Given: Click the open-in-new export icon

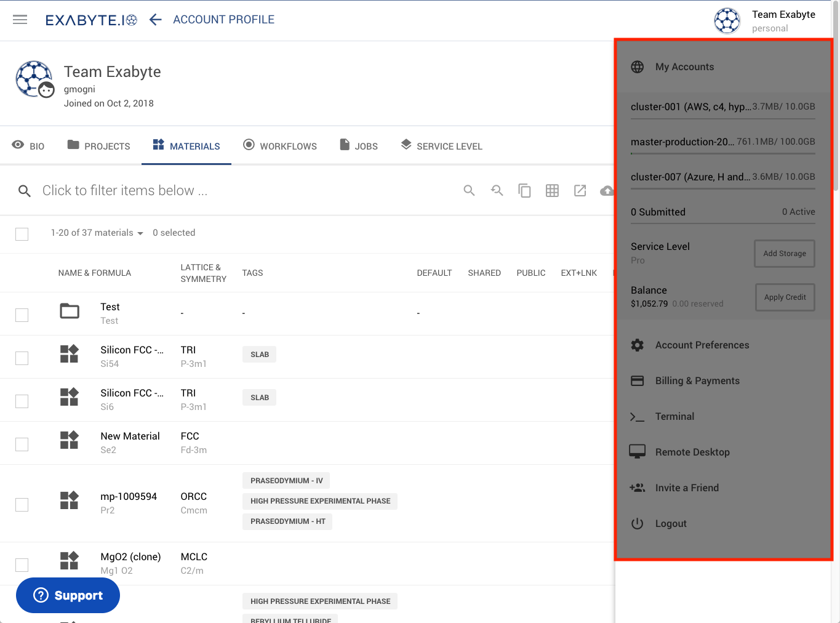Looking at the screenshot, I should (580, 191).
